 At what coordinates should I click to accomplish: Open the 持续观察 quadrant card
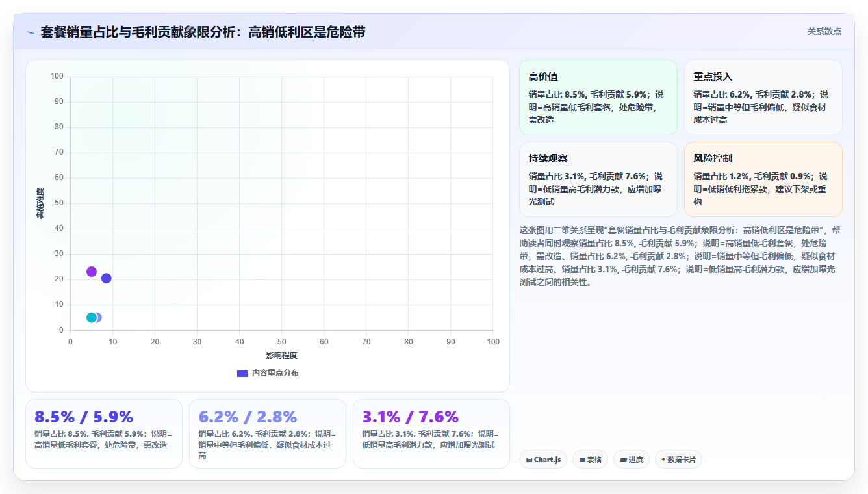[x=598, y=179]
